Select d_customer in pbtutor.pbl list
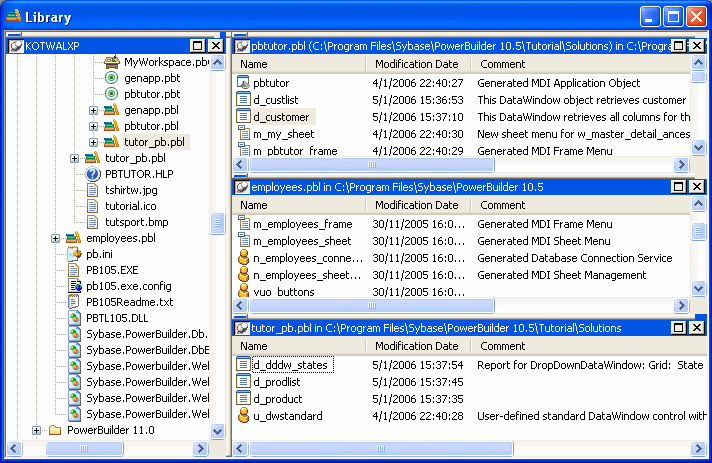The width and height of the screenshot is (712, 463). (x=281, y=117)
